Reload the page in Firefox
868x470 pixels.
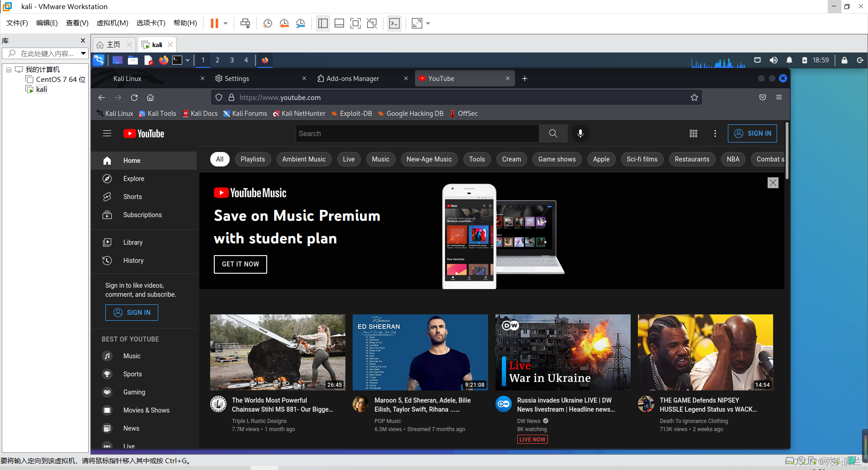pyautogui.click(x=134, y=98)
